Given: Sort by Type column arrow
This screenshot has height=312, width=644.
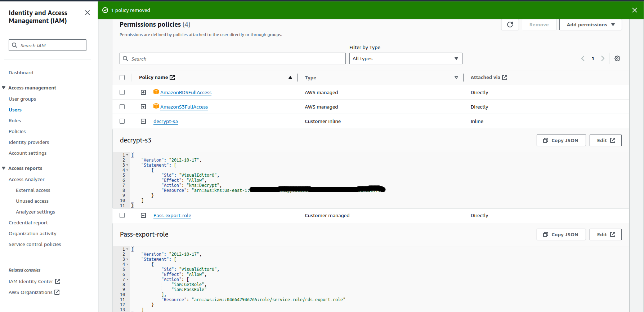Looking at the screenshot, I should (456, 78).
